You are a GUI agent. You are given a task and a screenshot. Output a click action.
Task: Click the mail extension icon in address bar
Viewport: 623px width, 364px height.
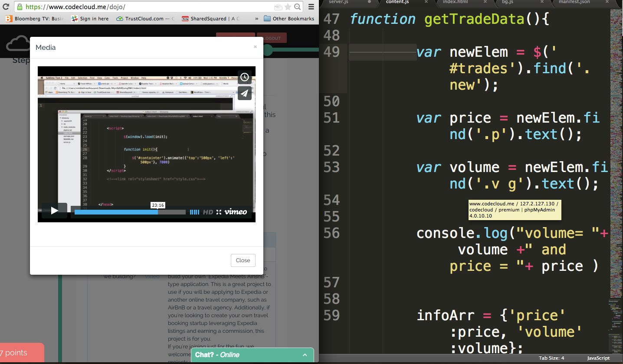click(278, 7)
